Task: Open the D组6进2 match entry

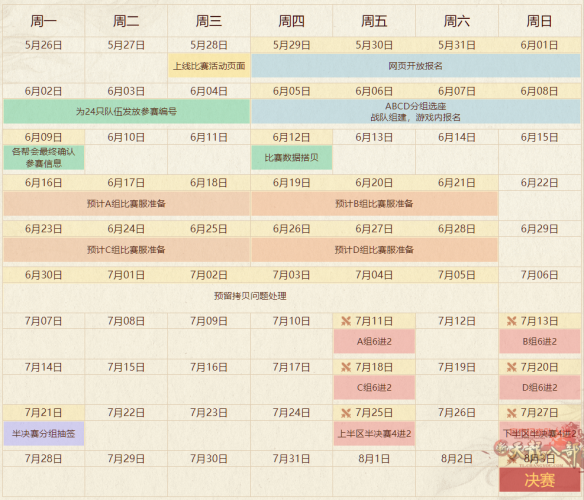Action: pos(540,387)
